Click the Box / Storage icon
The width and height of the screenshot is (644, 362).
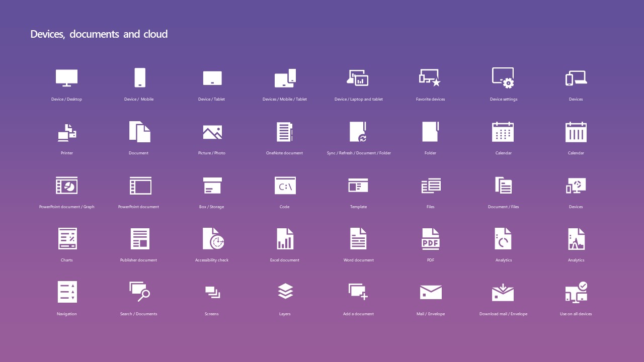click(212, 186)
